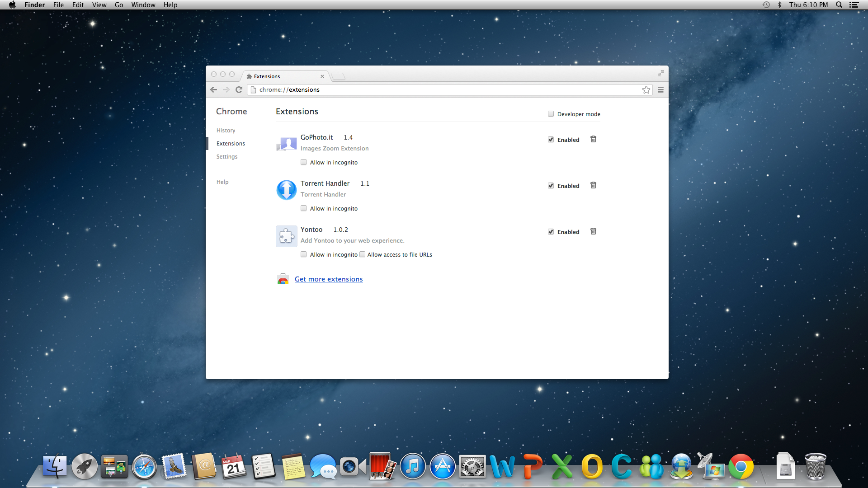Open Safari from the Dock
Viewport: 868px width, 488px height.
pos(144,466)
